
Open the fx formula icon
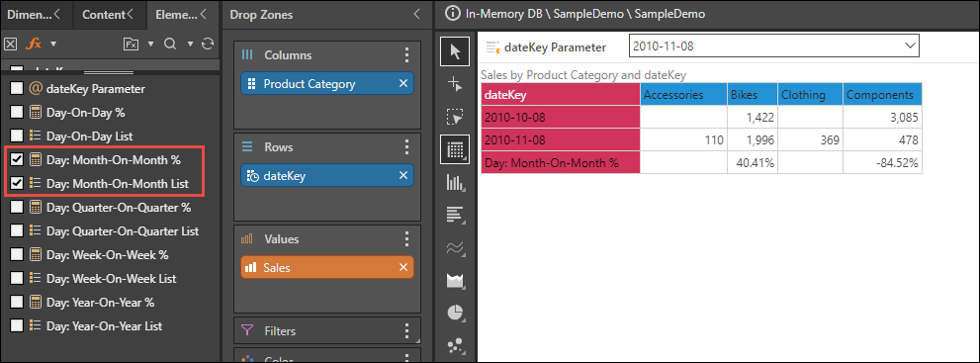[33, 44]
